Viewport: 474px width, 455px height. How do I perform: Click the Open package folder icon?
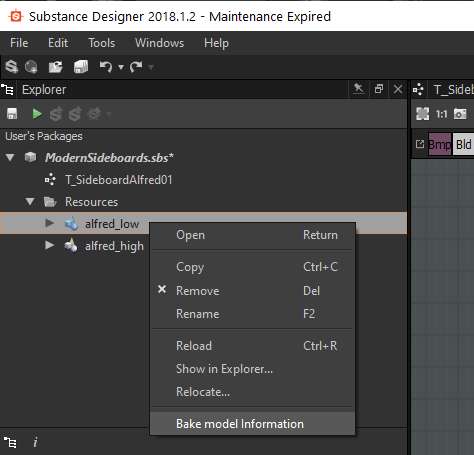(x=55, y=67)
